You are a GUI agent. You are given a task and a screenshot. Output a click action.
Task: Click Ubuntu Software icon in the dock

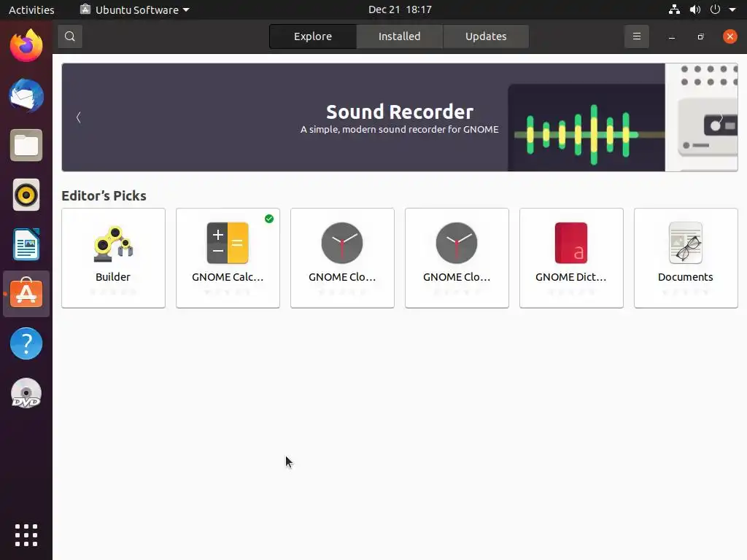(x=26, y=294)
